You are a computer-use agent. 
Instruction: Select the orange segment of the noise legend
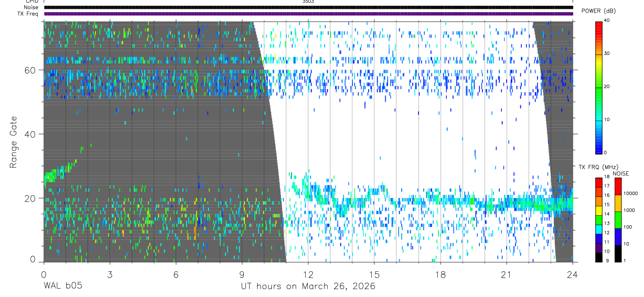coord(618,203)
